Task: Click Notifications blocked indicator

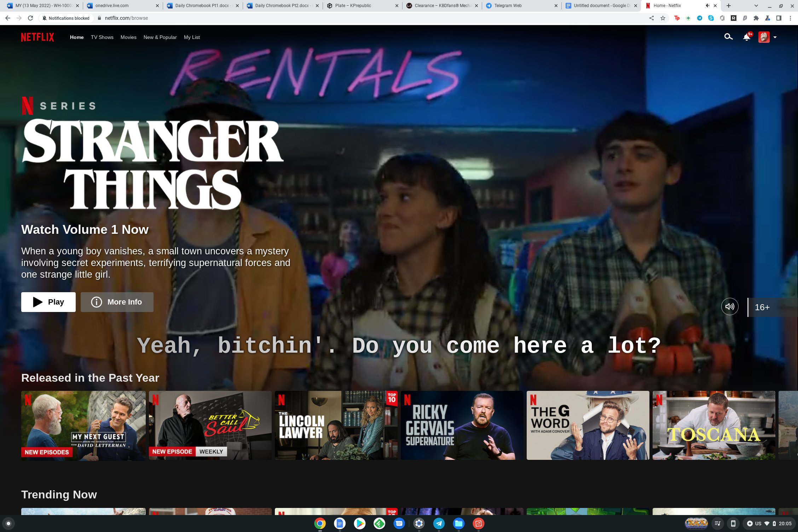Action: (x=66, y=18)
